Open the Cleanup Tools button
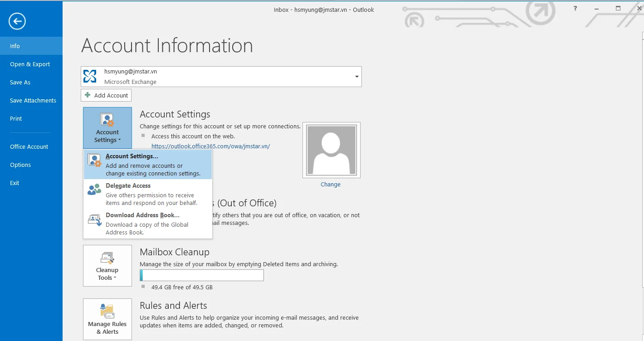 pyautogui.click(x=107, y=266)
